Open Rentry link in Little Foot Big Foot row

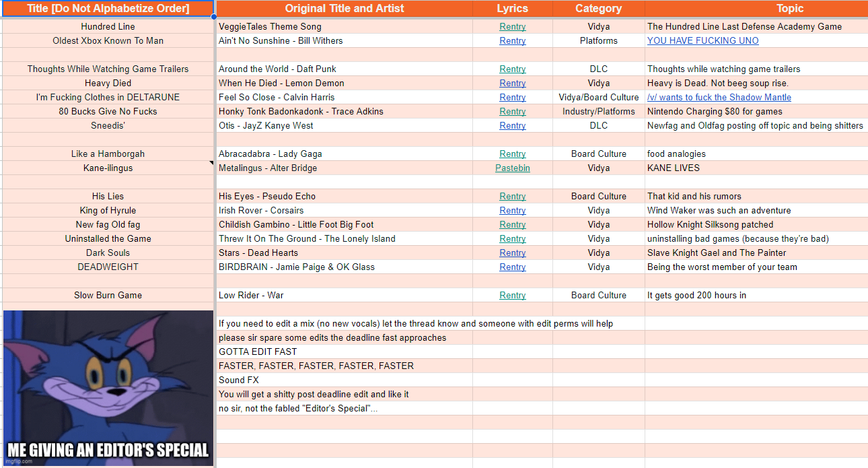click(x=512, y=225)
